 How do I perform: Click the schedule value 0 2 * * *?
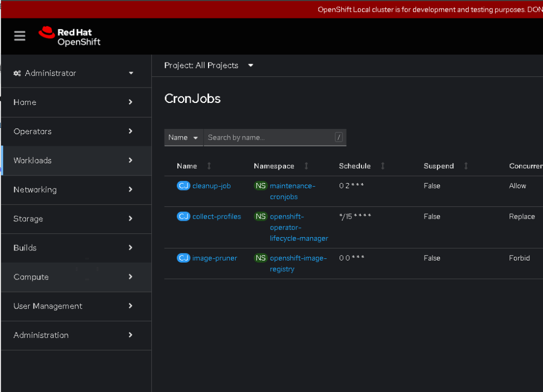tap(351, 186)
